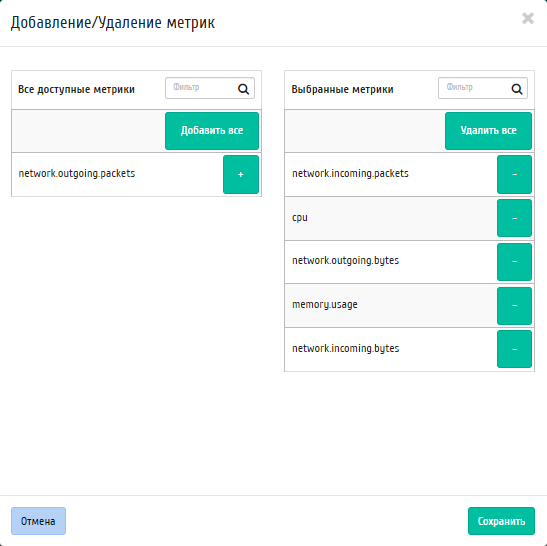The width and height of the screenshot is (547, 546).
Task: Remove memory.usage with minus button
Action: coord(514,306)
